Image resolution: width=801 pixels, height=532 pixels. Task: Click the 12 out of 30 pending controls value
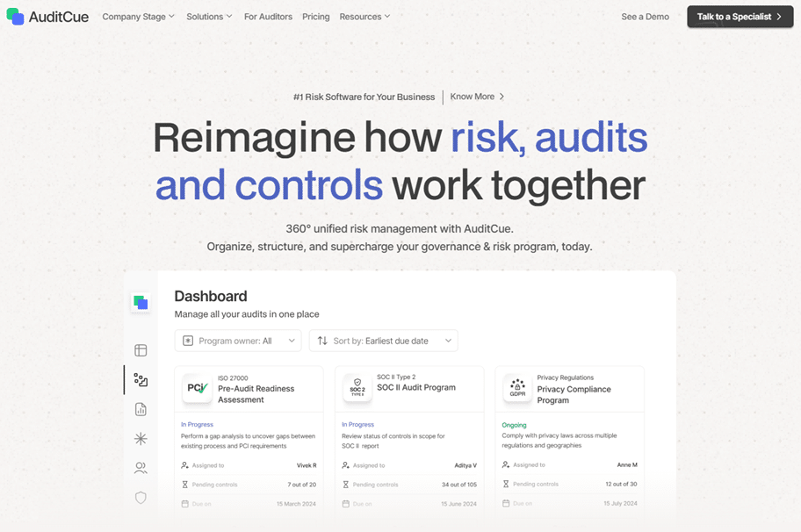(x=621, y=484)
